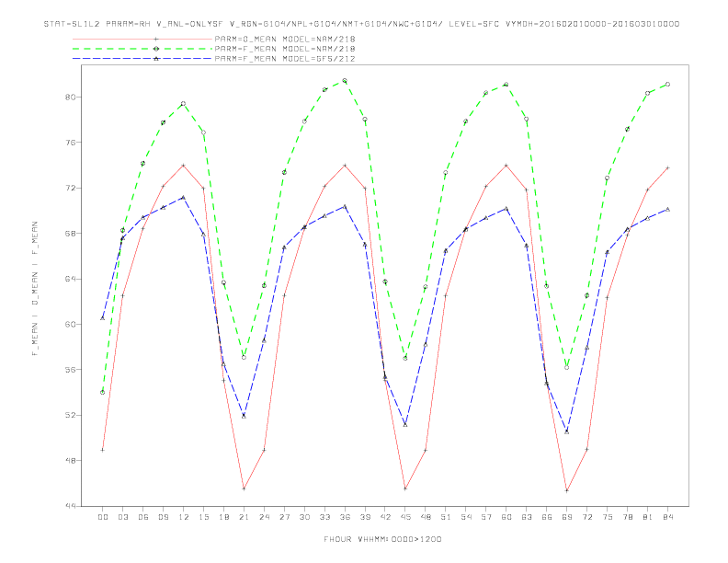Viewport: 728px width, 563px height.
Task: Click the STAT=SL1L2 text in the chart title
Action: pos(73,24)
